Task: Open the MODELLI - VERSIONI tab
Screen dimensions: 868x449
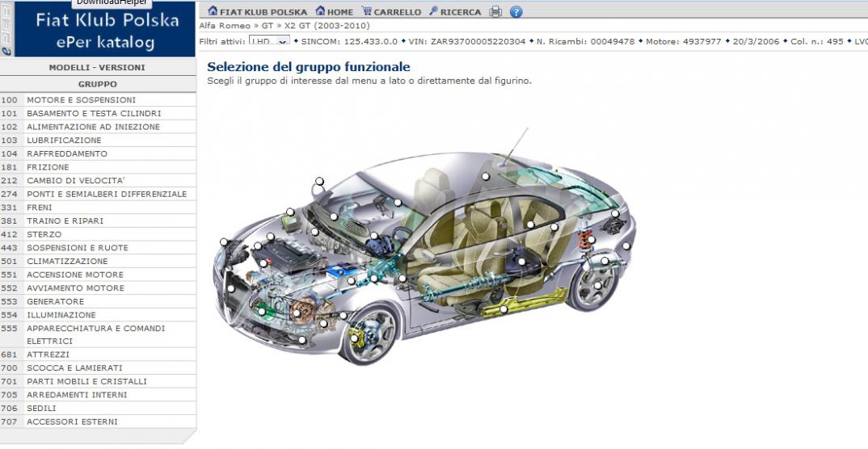Action: tap(98, 68)
